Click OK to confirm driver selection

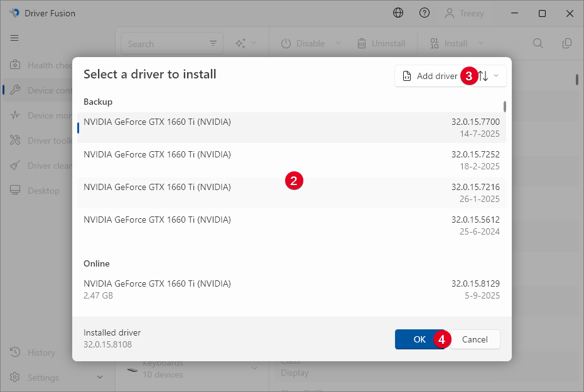[x=419, y=339]
